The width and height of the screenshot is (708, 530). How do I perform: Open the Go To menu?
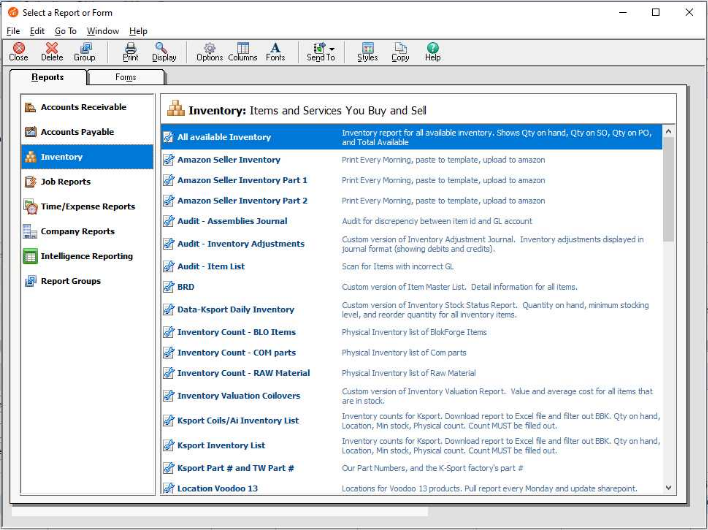point(65,31)
